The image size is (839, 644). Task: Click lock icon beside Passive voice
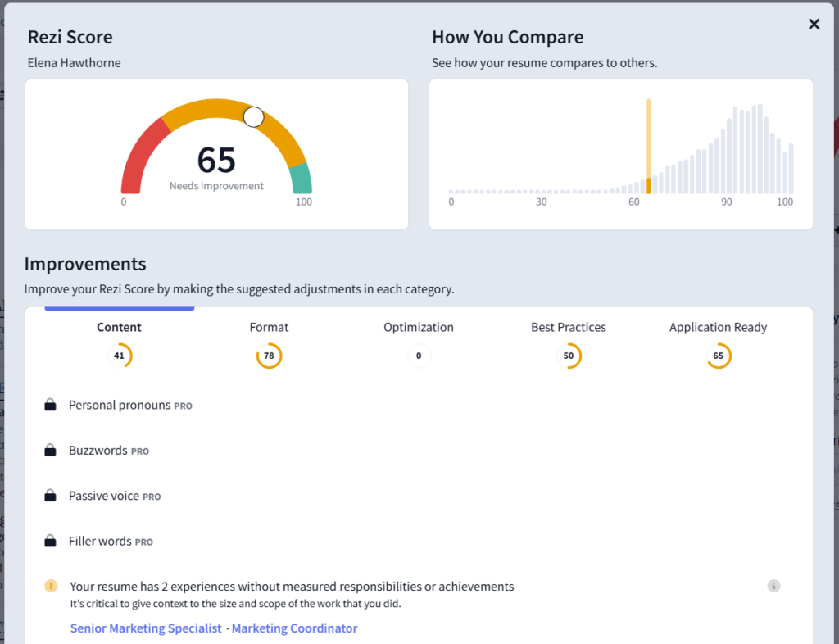pos(50,496)
